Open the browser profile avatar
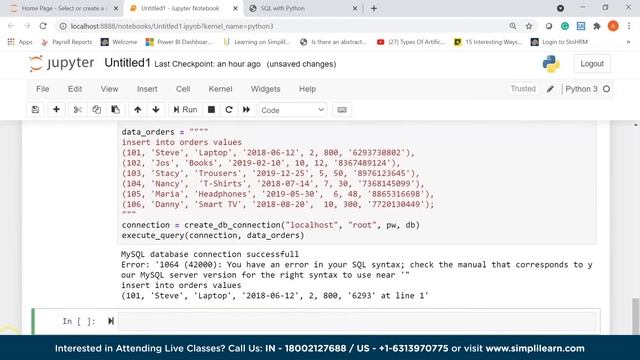 (613, 26)
